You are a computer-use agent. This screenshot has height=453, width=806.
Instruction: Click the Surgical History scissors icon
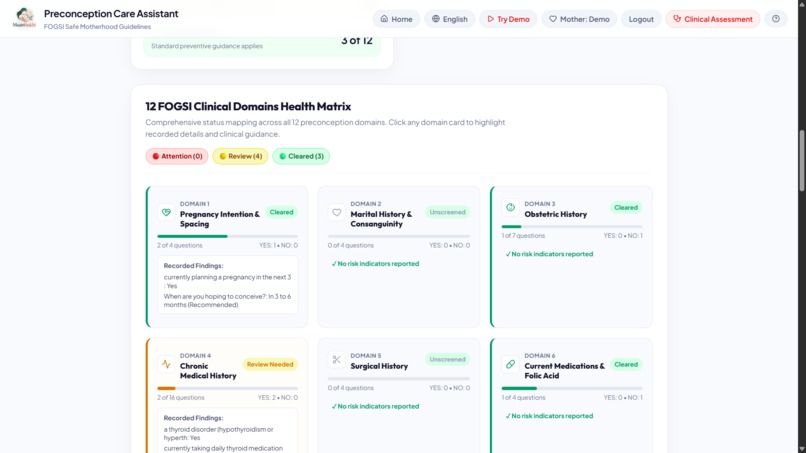(x=337, y=359)
